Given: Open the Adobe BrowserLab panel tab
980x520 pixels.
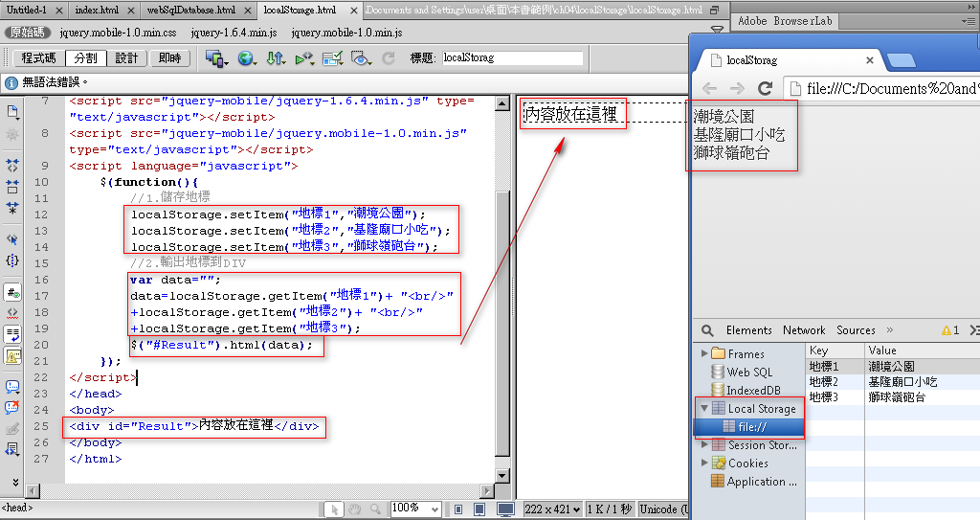Looking at the screenshot, I should (785, 21).
